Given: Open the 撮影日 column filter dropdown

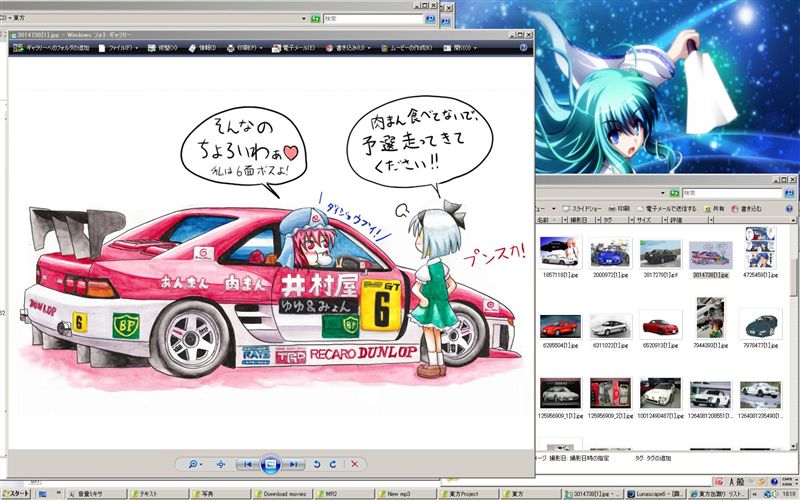Looking at the screenshot, I should click(596, 220).
